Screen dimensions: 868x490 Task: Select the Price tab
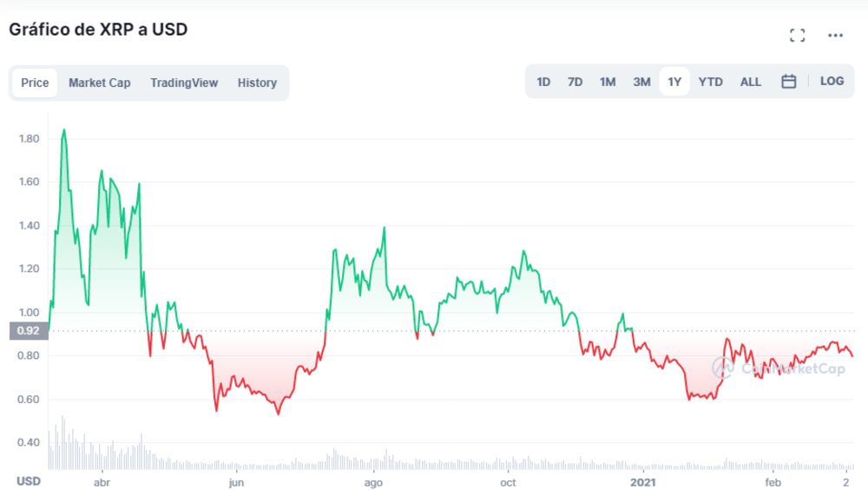click(35, 83)
